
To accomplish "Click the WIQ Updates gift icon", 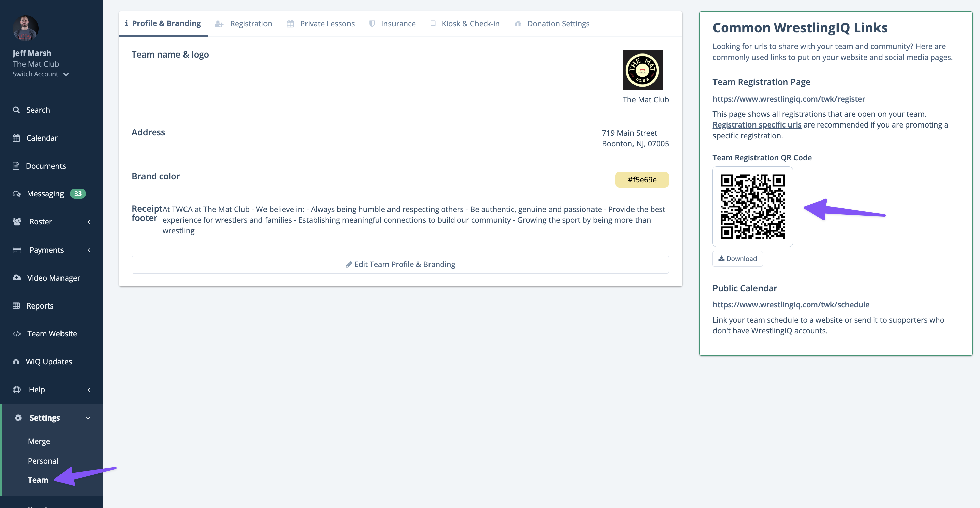I will point(16,361).
